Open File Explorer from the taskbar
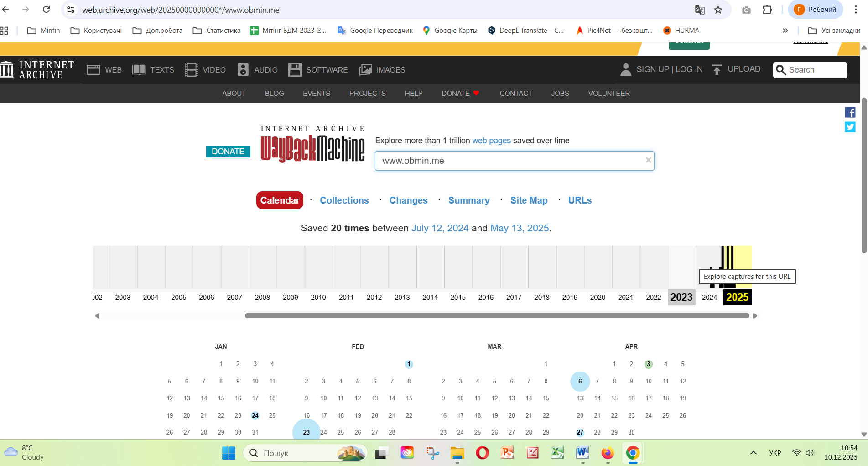This screenshot has height=466, width=868. [457, 453]
